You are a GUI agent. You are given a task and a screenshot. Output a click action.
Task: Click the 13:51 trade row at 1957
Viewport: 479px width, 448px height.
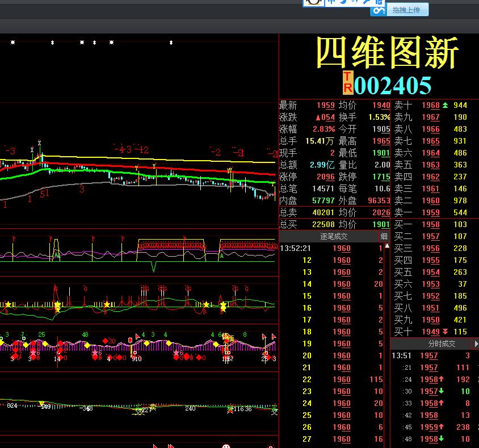tap(431, 355)
